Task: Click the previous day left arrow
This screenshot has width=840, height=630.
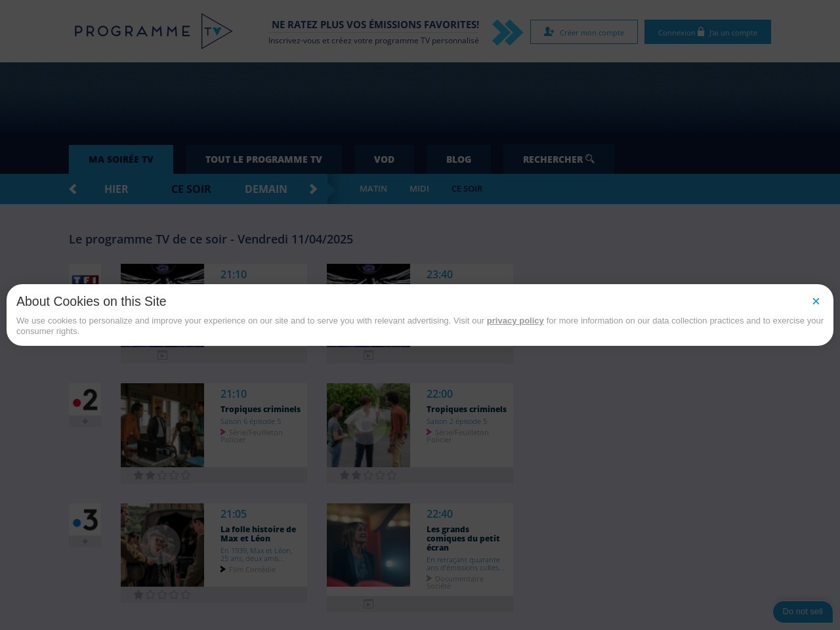Action: (x=73, y=189)
